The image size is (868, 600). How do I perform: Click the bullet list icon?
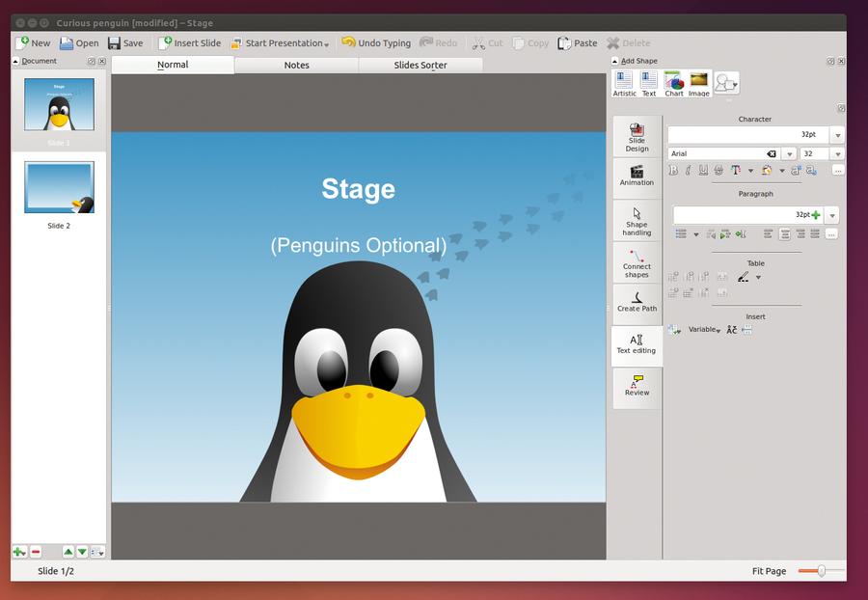(682, 234)
